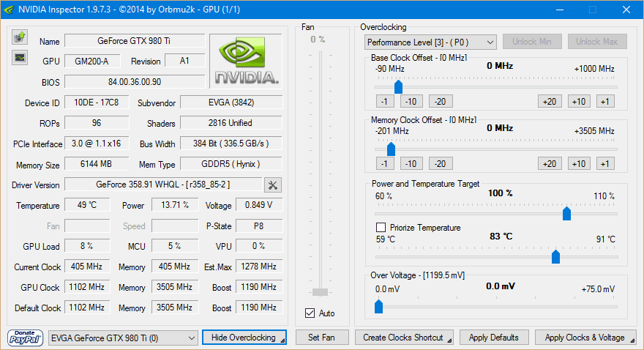The height and width of the screenshot is (350, 644).
Task: Open the Performance Level dropdown
Action: pyautogui.click(x=430, y=42)
